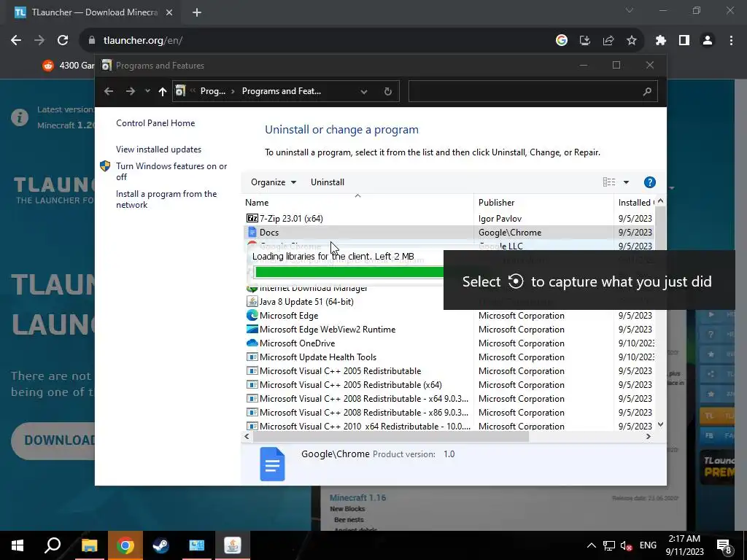
Task: Reload the tlauncher.org page in Chrome
Action: [x=63, y=41]
